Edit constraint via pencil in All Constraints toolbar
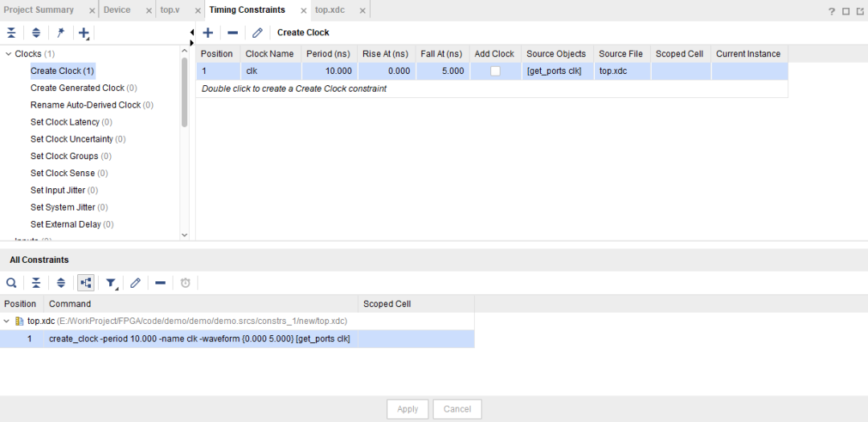 (135, 283)
